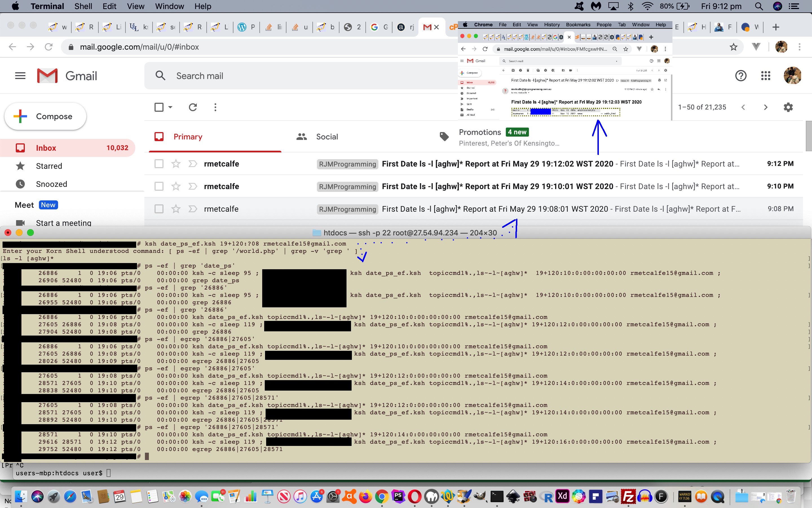
Task: Star the 9:08 PM email
Action: click(176, 209)
